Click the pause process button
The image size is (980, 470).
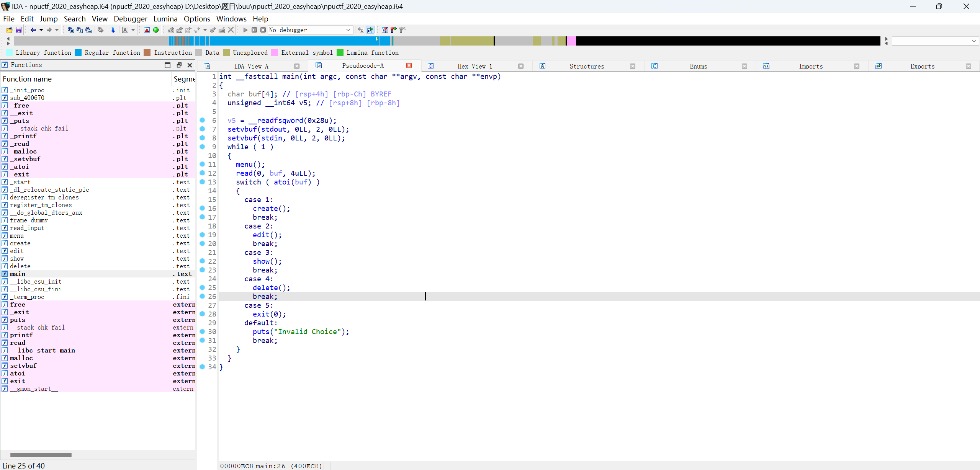(254, 30)
